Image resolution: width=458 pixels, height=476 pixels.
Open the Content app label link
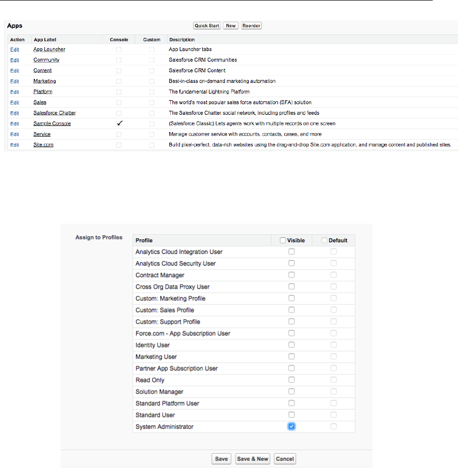coord(42,70)
